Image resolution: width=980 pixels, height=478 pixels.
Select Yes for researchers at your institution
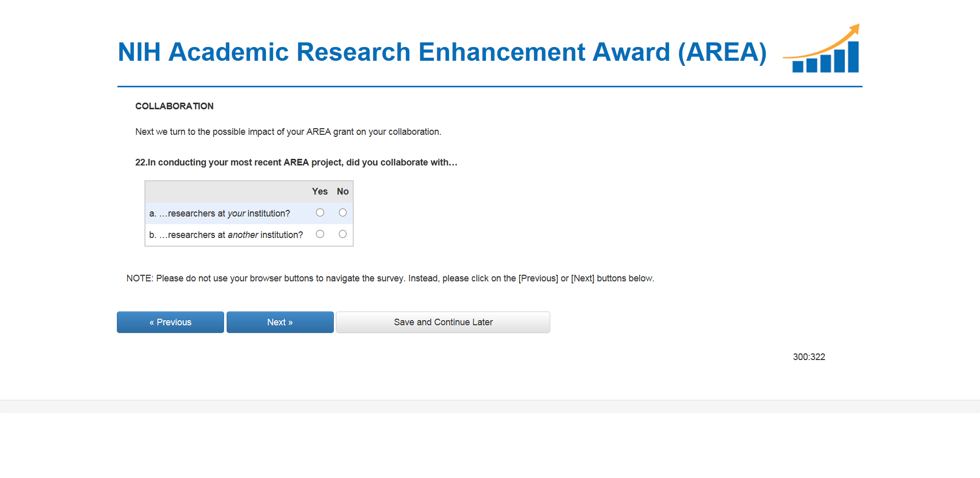click(x=320, y=212)
